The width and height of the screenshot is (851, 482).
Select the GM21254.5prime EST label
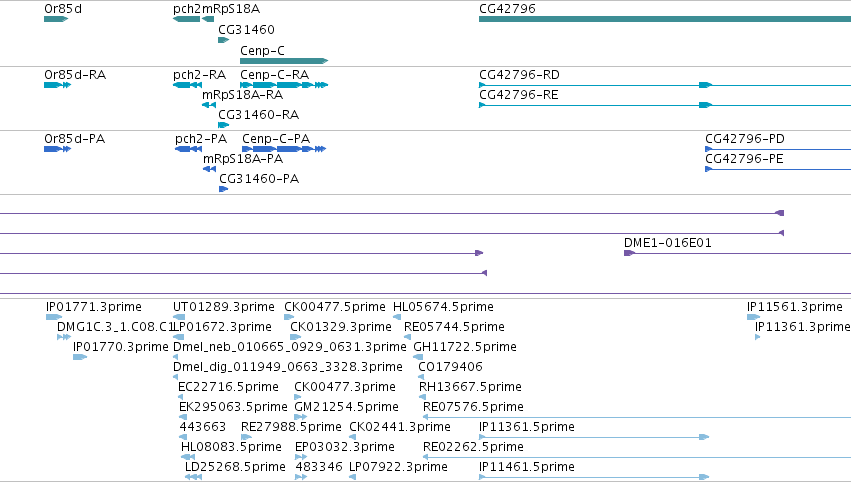pos(346,407)
